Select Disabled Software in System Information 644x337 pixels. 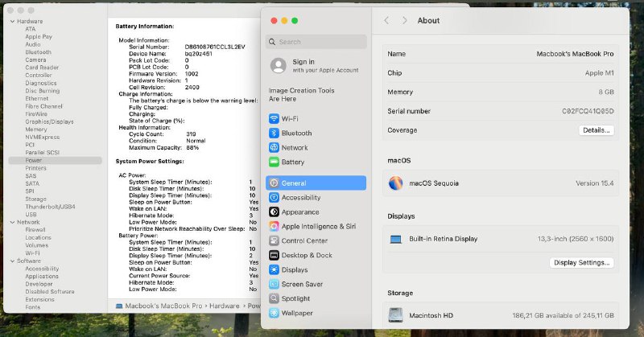(x=50, y=292)
